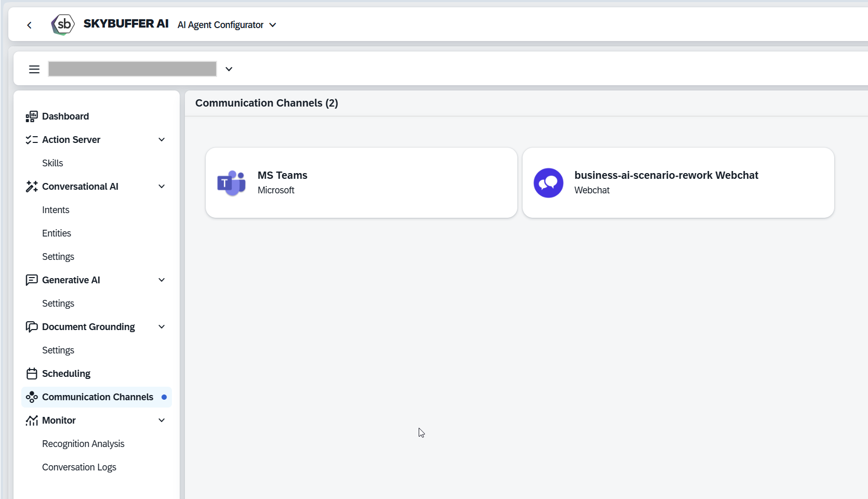This screenshot has width=868, height=499.
Task: Open Recognition Analysis
Action: click(83, 444)
